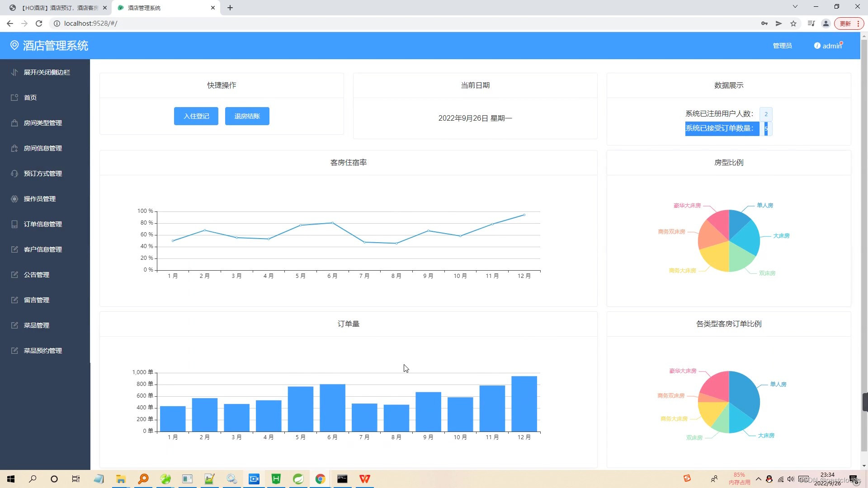868x488 pixels.
Task: Bookmark page with the star icon
Action: (793, 23)
